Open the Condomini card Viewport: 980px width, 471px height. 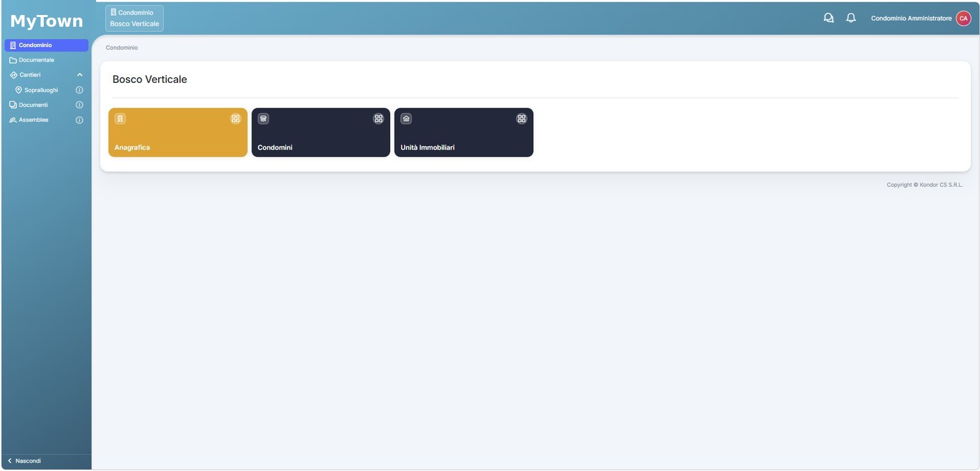coord(321,133)
